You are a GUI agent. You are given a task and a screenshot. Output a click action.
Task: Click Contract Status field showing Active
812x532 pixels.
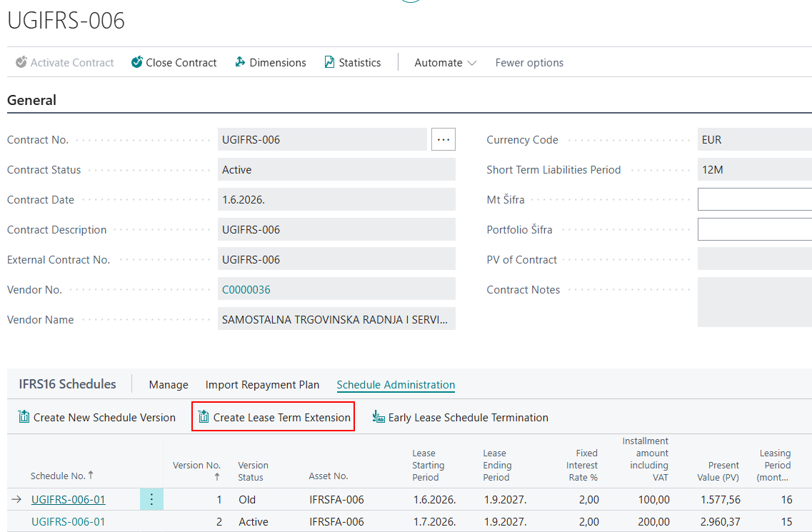point(336,169)
